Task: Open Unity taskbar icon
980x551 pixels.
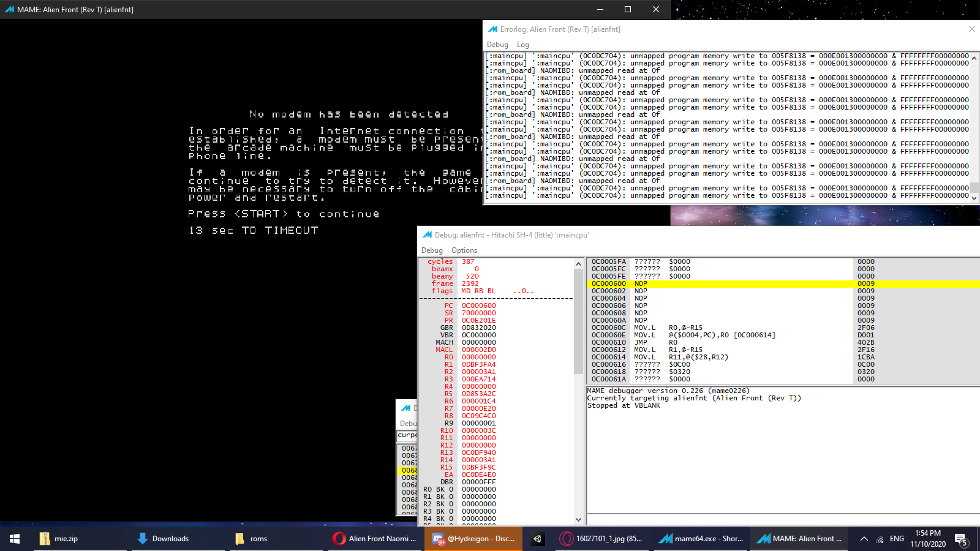Action: (x=537, y=539)
